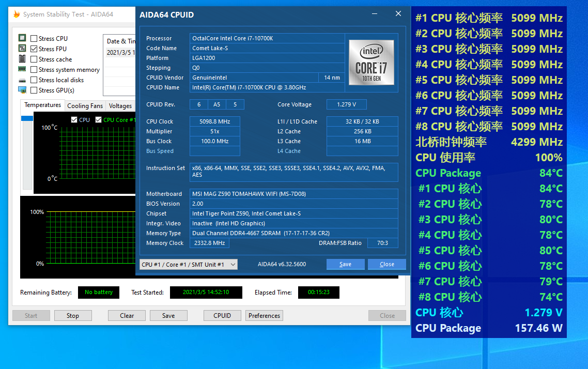Click the Core Voltage value 1.279 V
Screen dimensions: 588x369
[347, 104]
